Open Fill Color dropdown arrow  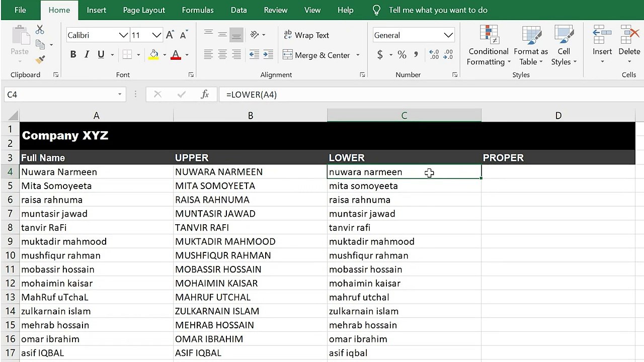coord(165,55)
